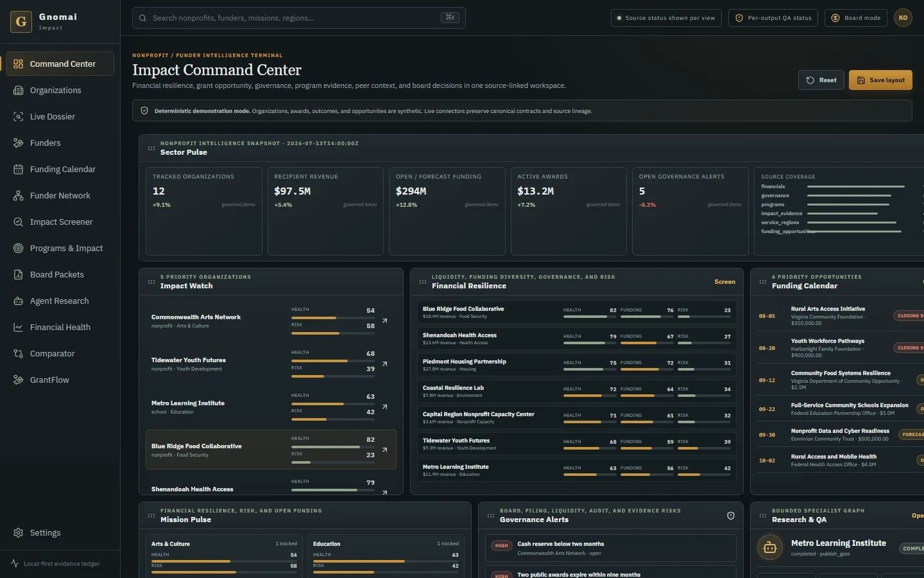The height and width of the screenshot is (578, 924).
Task: Open Agent Research tool
Action: pos(60,301)
